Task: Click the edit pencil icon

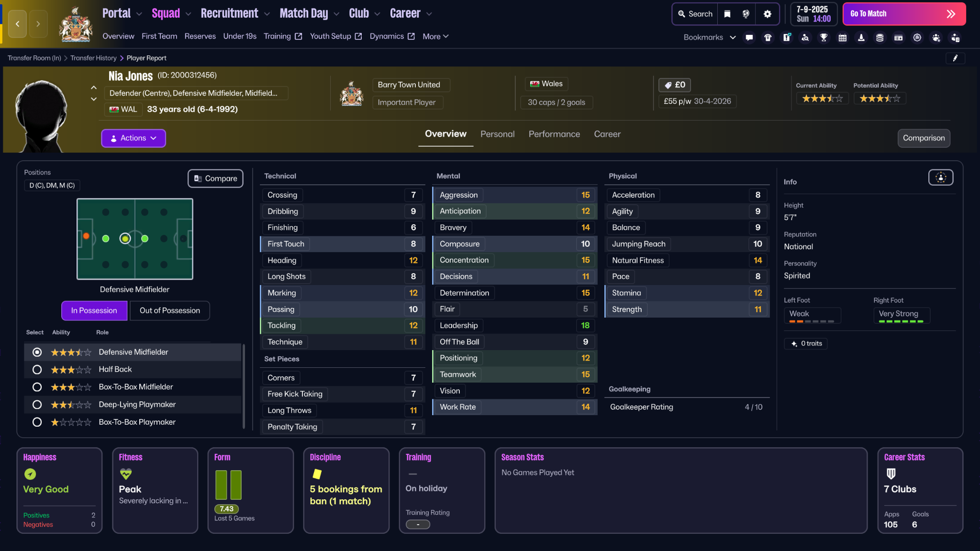Action: [x=955, y=58]
